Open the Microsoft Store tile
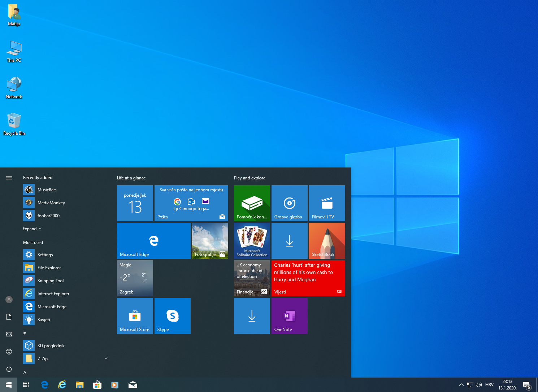 135,316
